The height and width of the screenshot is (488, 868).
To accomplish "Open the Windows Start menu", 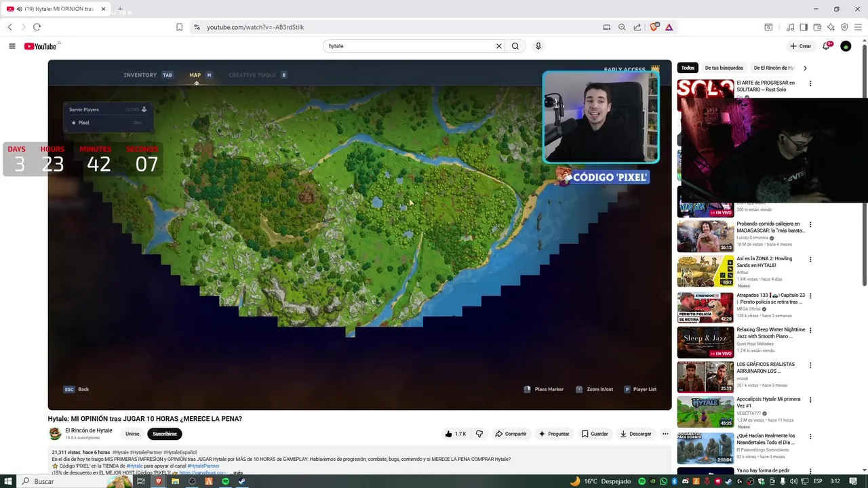I will click(9, 481).
